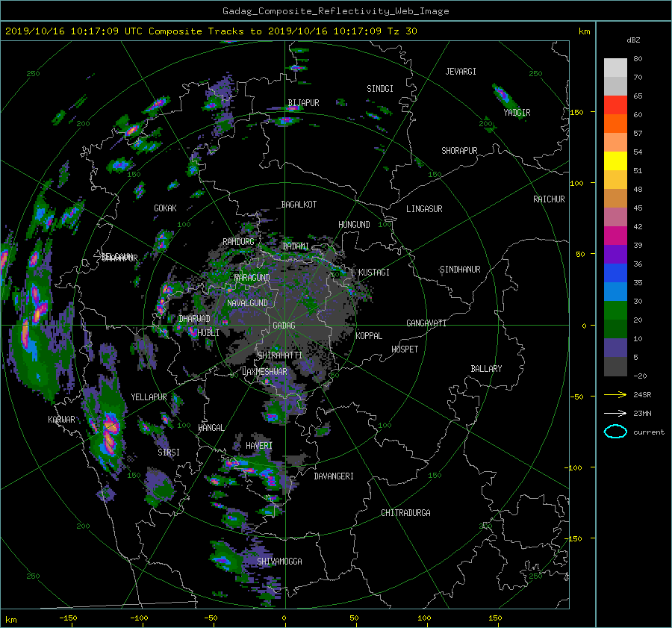Click the HOSPET city label
This screenshot has width=672, height=628.
pos(405,349)
